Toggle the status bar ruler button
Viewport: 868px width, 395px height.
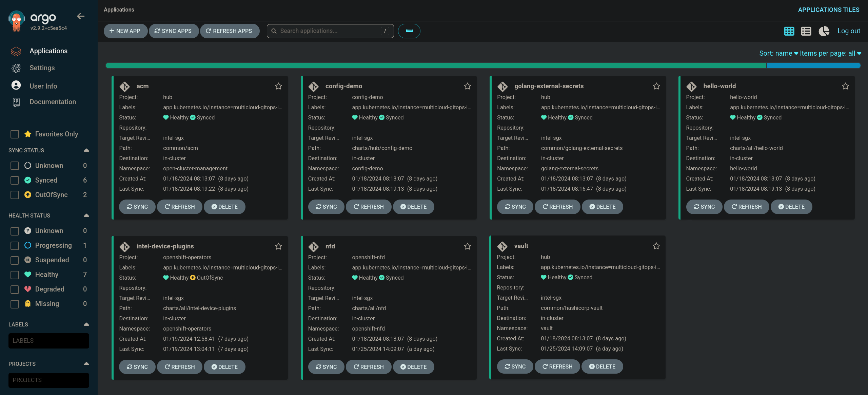tap(409, 31)
